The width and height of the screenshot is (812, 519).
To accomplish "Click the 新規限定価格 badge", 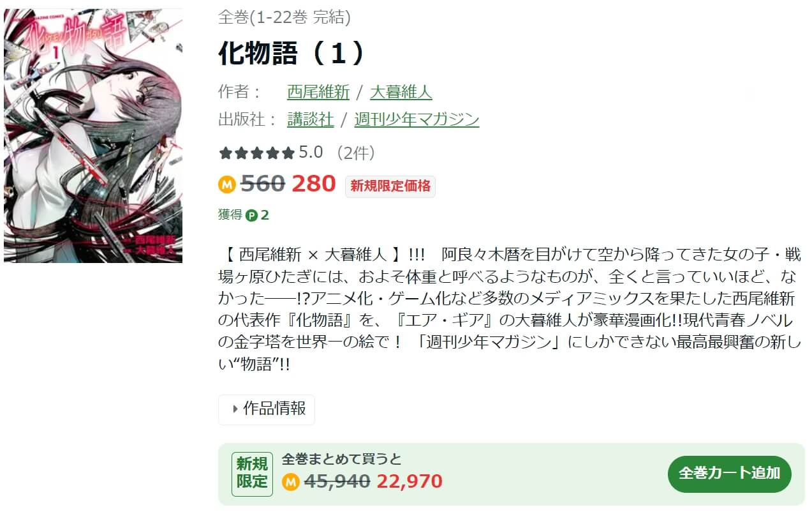I will coord(390,186).
